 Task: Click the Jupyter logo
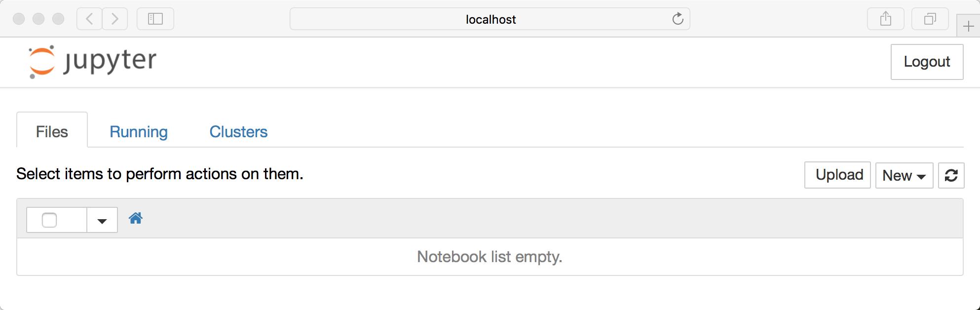92,60
